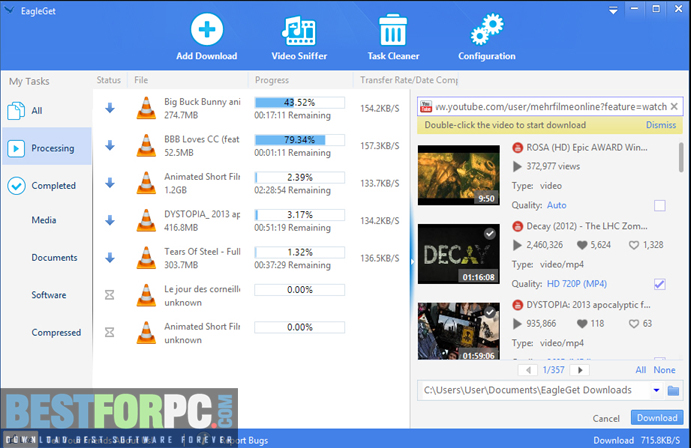Collapse sniffer panel with side arrow
This screenshot has height=448, width=691.
[412, 261]
